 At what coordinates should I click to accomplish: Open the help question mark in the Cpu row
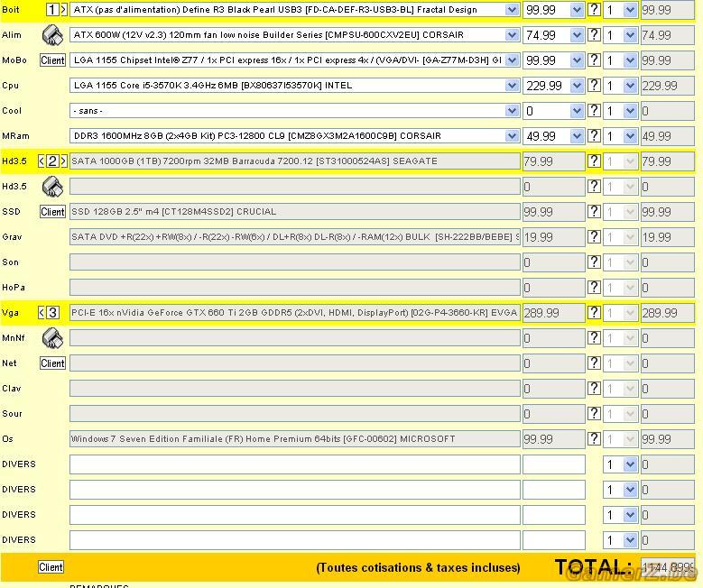tap(594, 85)
